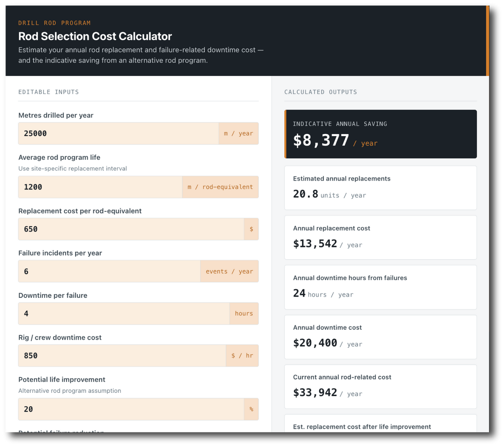
Task: Select the Annual replacement cost card
Action: click(x=381, y=237)
